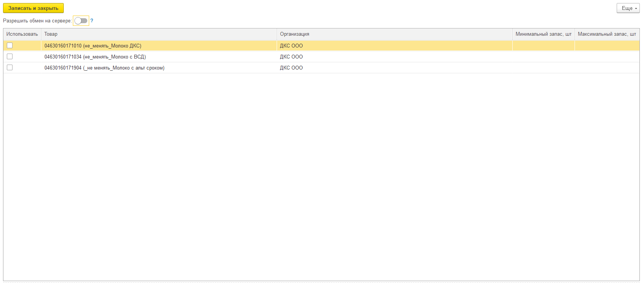Select product "Молоко с альт сроком" row

tap(104, 68)
